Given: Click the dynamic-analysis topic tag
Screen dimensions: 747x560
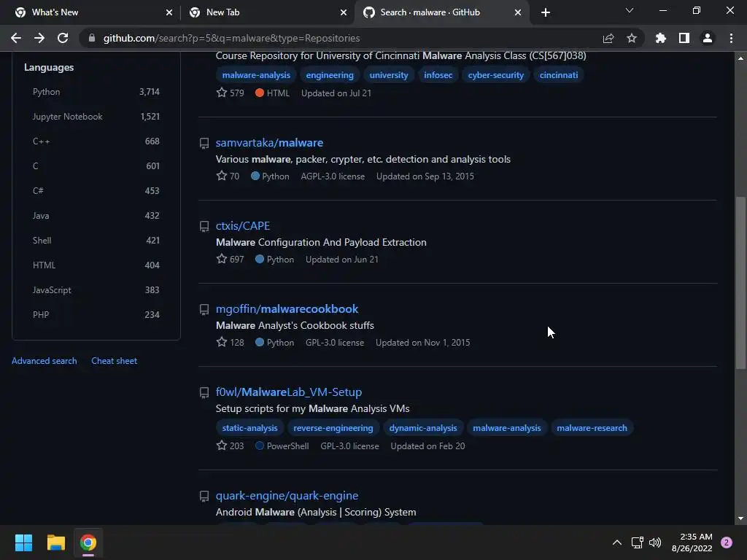Looking at the screenshot, I should point(423,428).
